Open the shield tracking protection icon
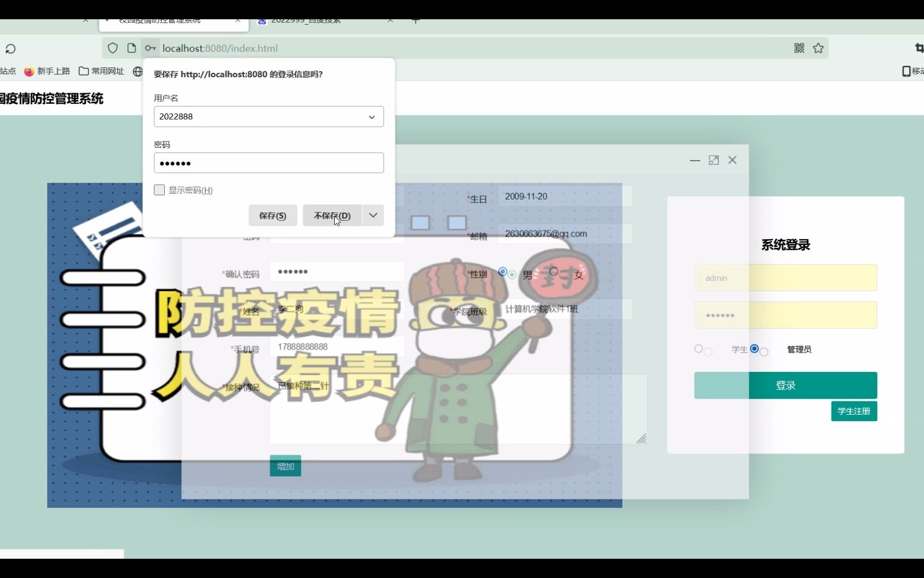The height and width of the screenshot is (578, 924). (112, 48)
